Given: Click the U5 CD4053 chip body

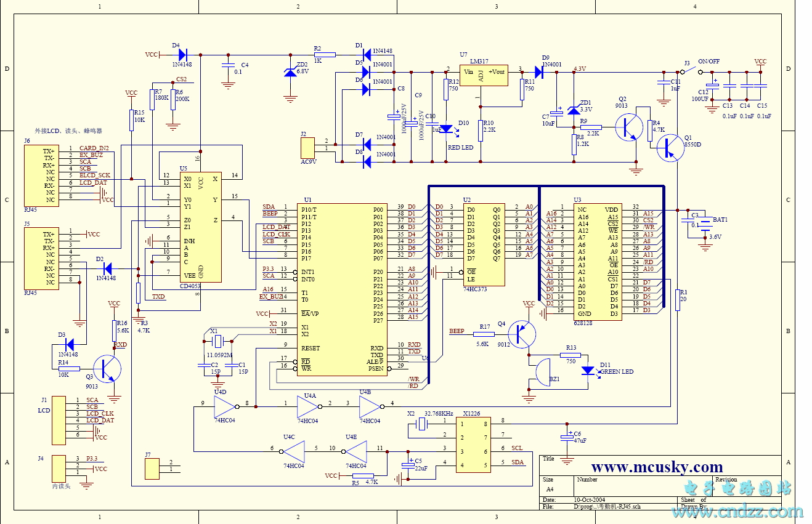Looking at the screenshot, I should click(x=200, y=228).
